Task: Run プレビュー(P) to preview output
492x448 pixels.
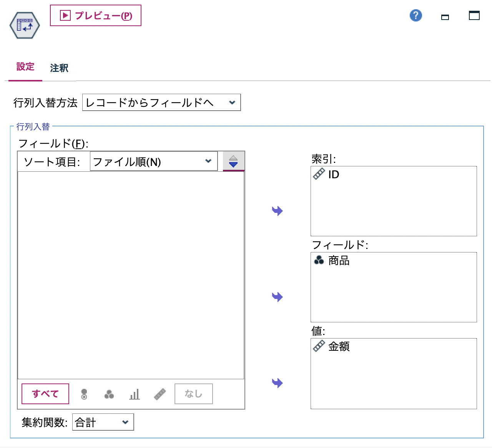Action: (x=95, y=16)
